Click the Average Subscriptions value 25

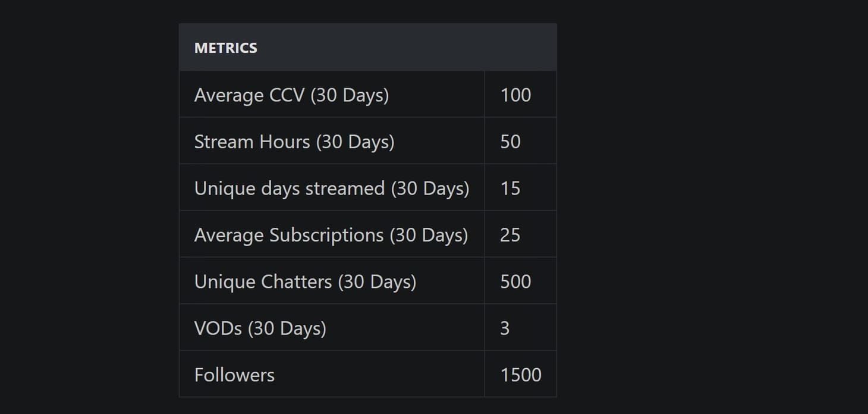(x=510, y=235)
